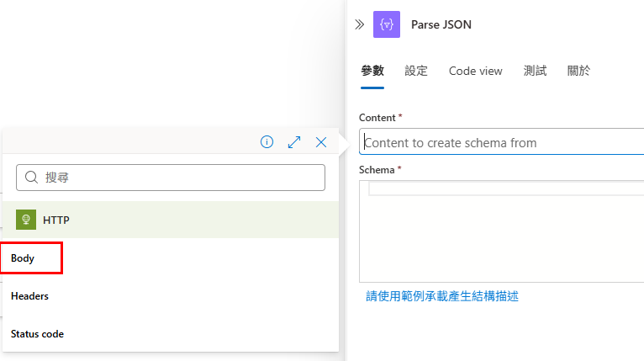Click inside the Schema editor area
644x361 pixels.
tap(501, 231)
